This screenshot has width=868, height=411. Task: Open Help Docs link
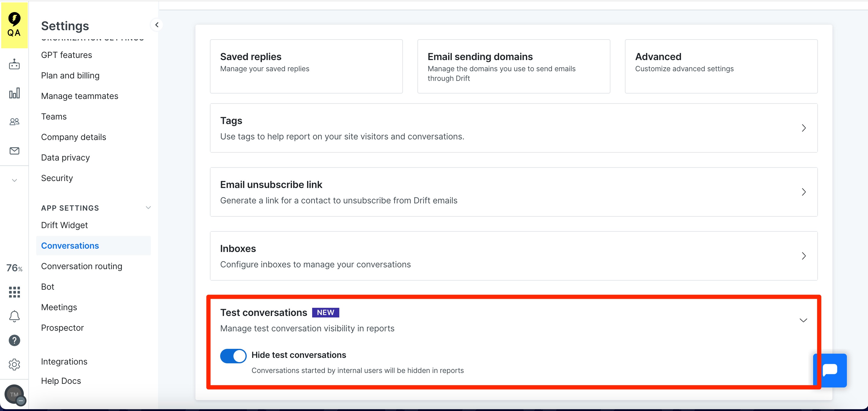pyautogui.click(x=61, y=381)
